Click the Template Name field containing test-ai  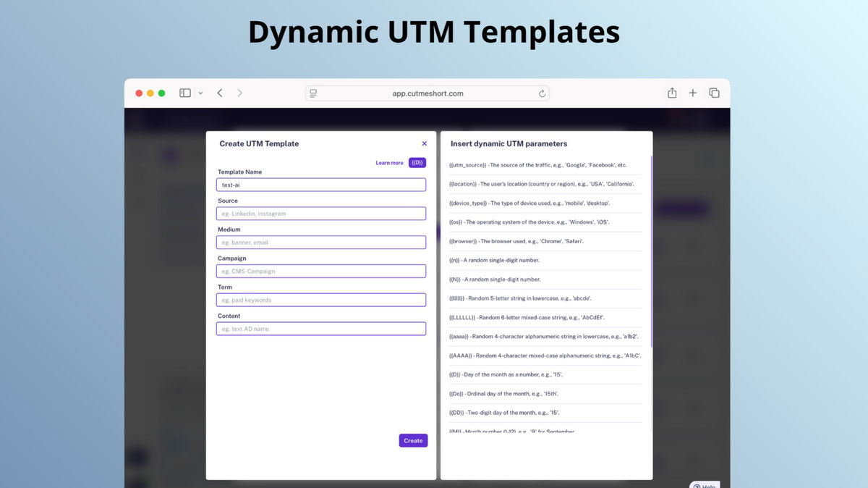coord(320,184)
